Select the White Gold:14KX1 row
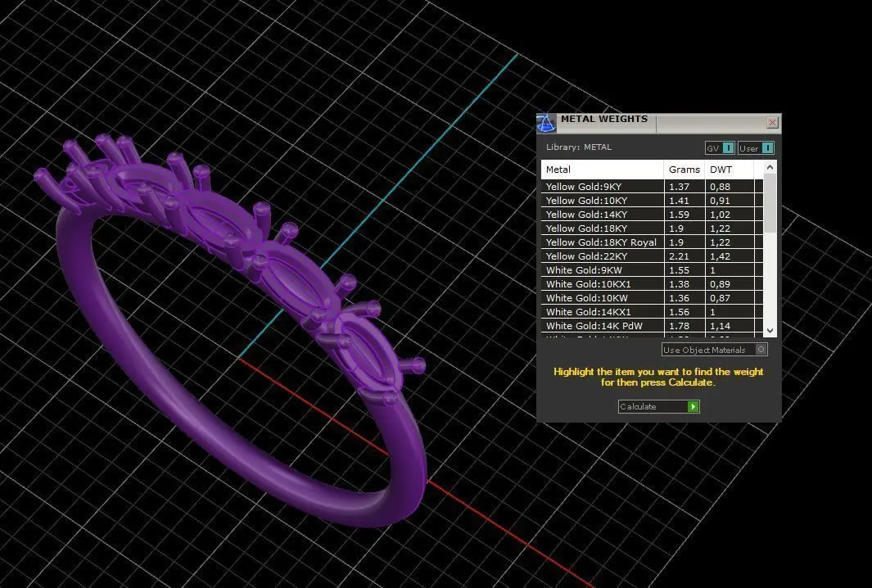This screenshot has height=588, width=872. (652, 311)
